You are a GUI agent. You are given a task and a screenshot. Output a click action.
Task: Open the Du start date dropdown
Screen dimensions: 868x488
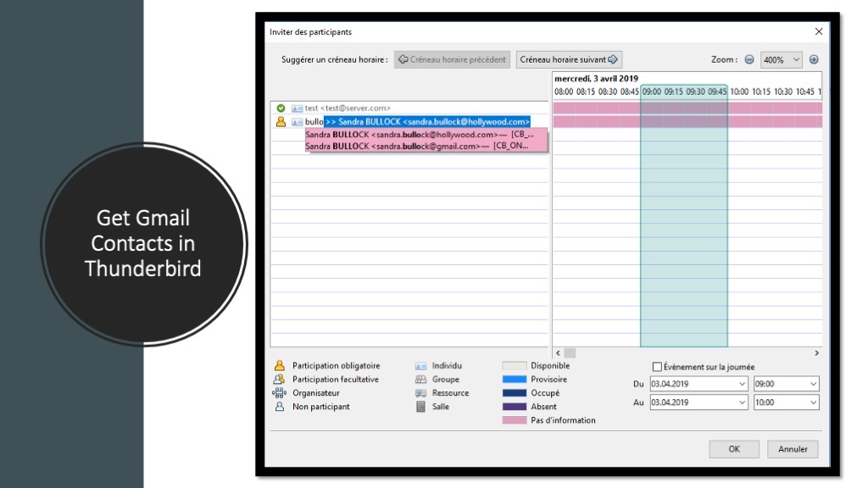[743, 384]
